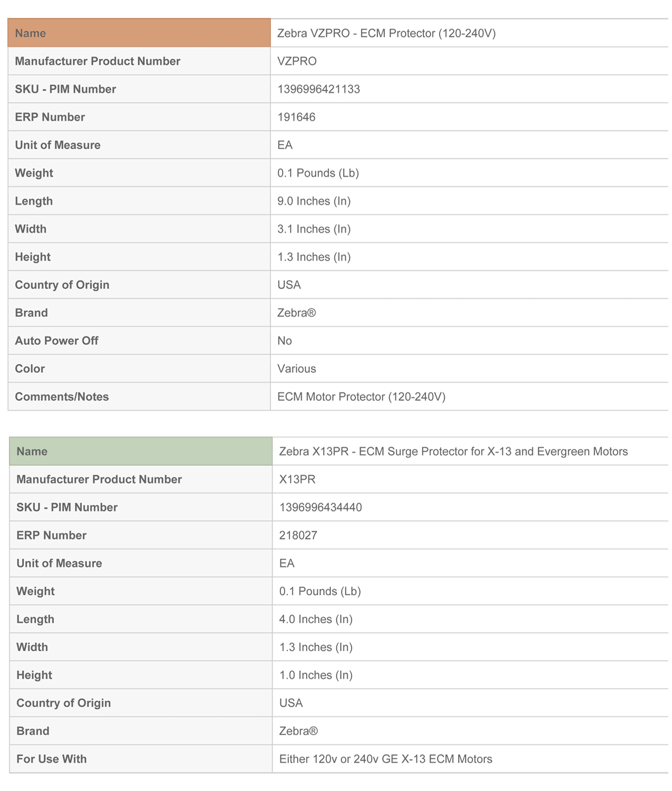
Task: Select the 3.1 Inches width value
Action: 314,229
